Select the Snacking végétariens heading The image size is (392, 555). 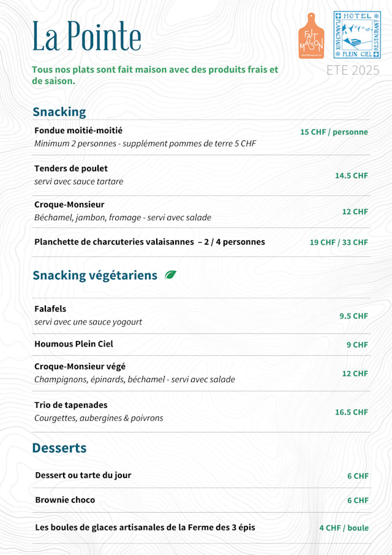(x=95, y=275)
